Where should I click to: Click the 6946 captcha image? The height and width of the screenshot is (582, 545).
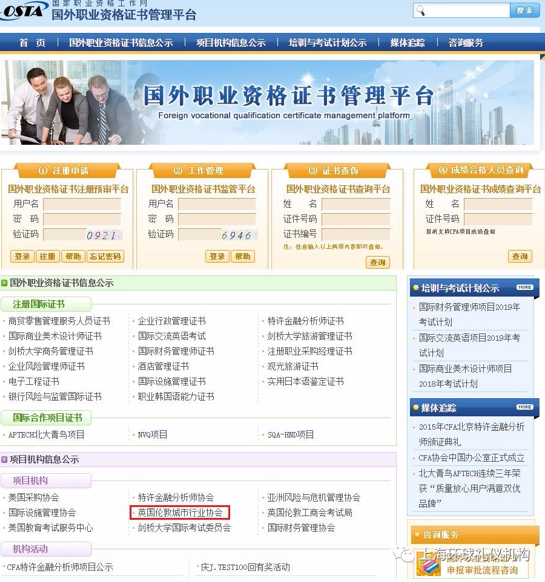(x=239, y=235)
